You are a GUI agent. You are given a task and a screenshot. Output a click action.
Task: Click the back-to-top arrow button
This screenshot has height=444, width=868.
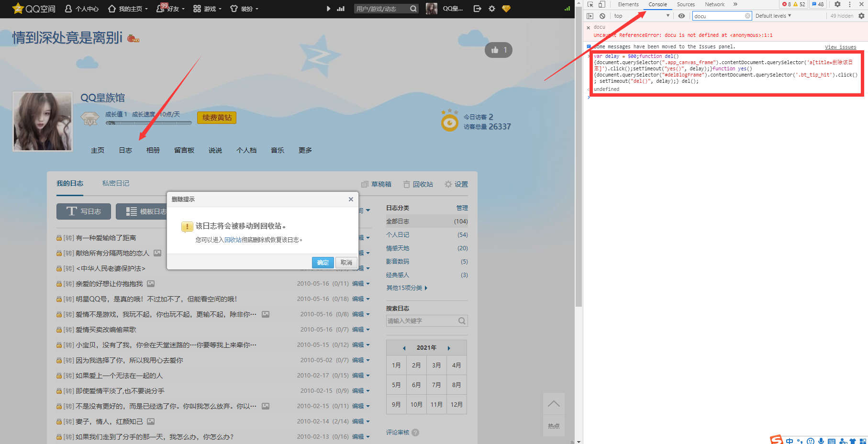(554, 404)
